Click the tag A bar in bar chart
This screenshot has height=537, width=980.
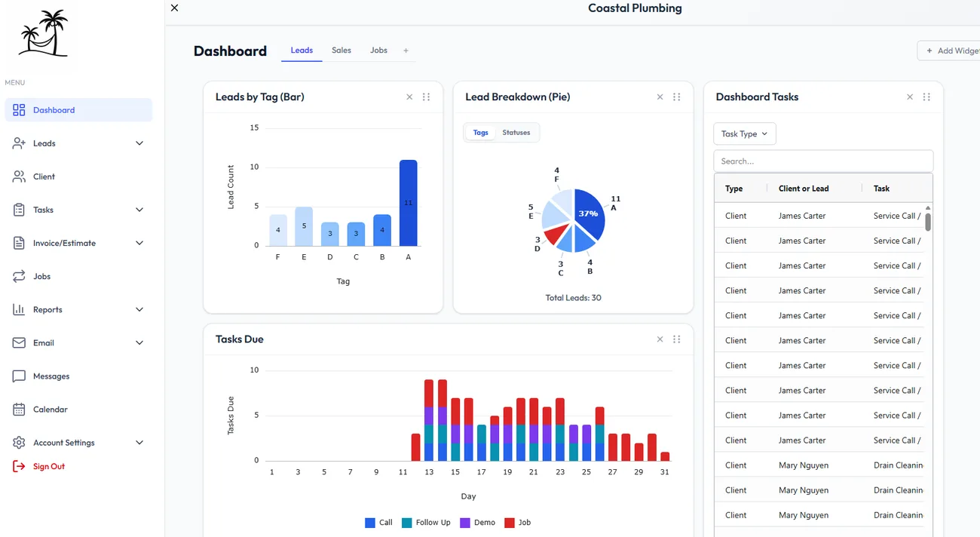[408, 203]
